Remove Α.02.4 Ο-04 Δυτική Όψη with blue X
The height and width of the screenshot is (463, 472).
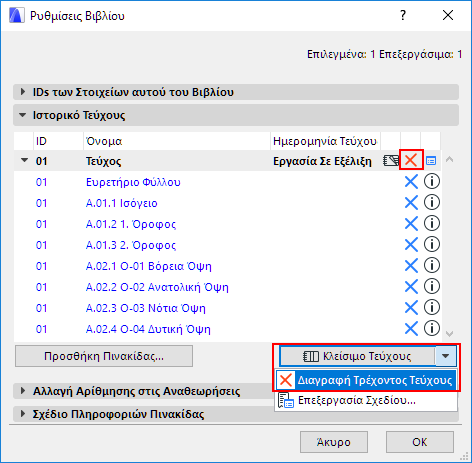pyautogui.click(x=411, y=329)
